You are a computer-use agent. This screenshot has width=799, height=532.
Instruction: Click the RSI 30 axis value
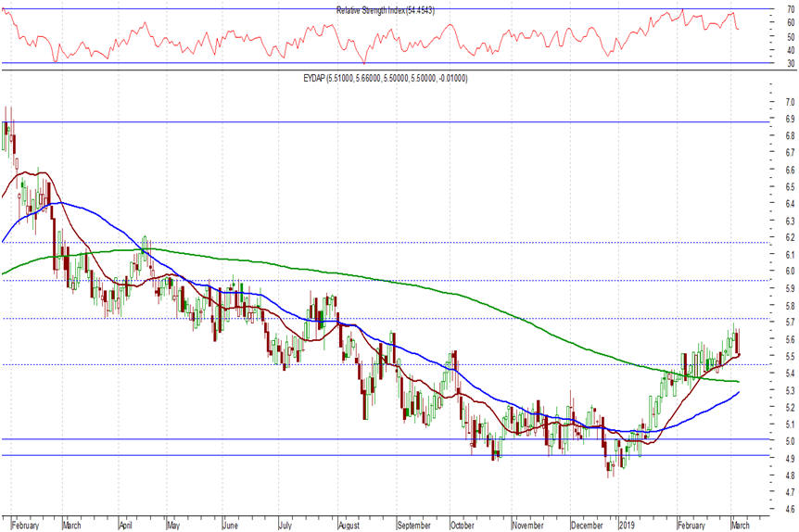[791, 64]
